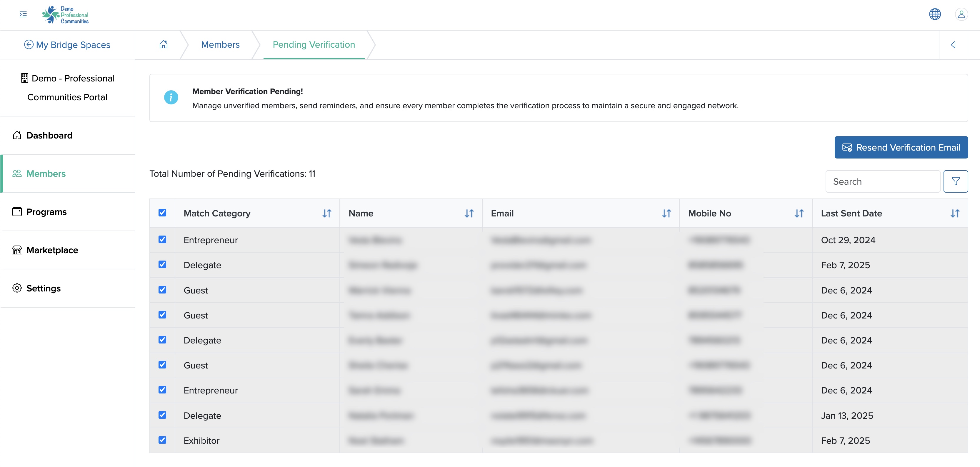Click Total Number of Pending Verifications text
This screenshot has width=980, height=467.
[232, 174]
